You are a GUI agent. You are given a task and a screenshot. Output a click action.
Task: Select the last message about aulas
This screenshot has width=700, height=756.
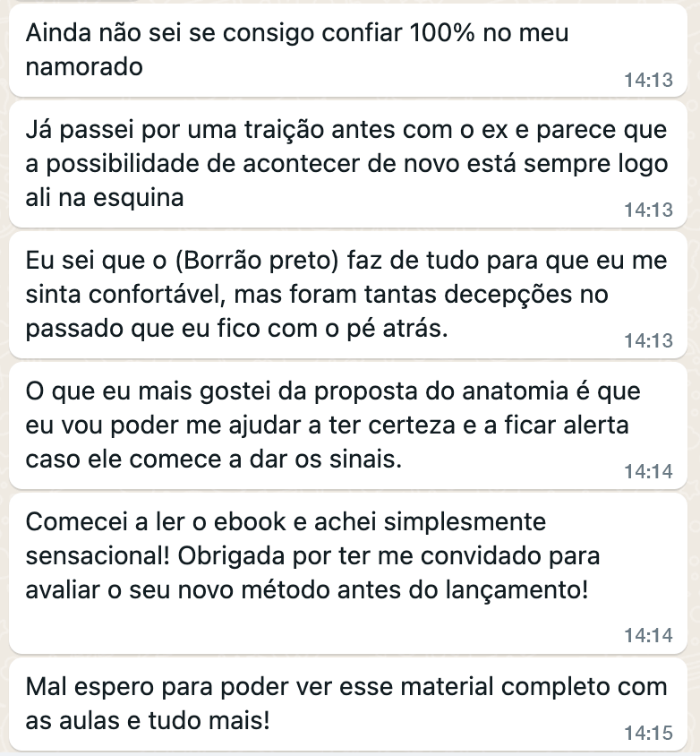click(348, 704)
